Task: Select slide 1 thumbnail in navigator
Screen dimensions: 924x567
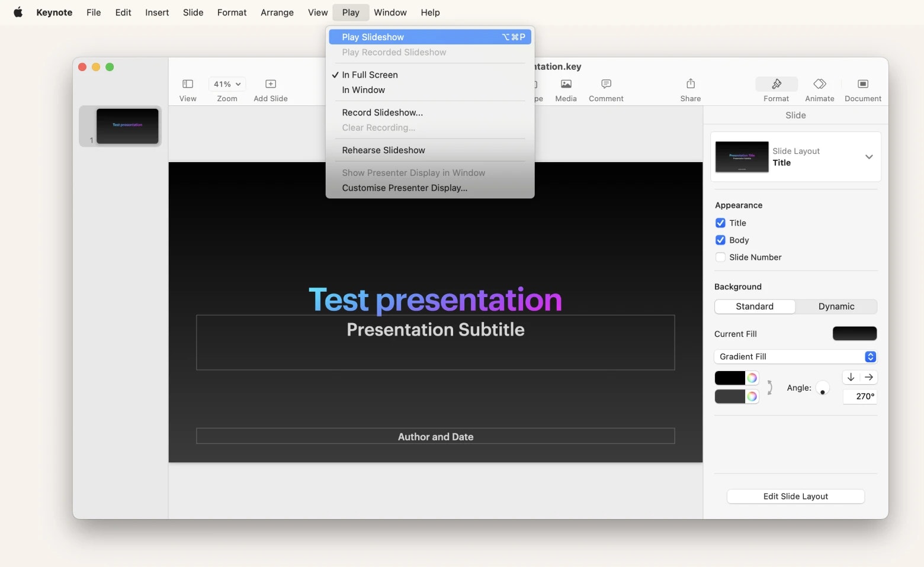Action: tap(127, 126)
